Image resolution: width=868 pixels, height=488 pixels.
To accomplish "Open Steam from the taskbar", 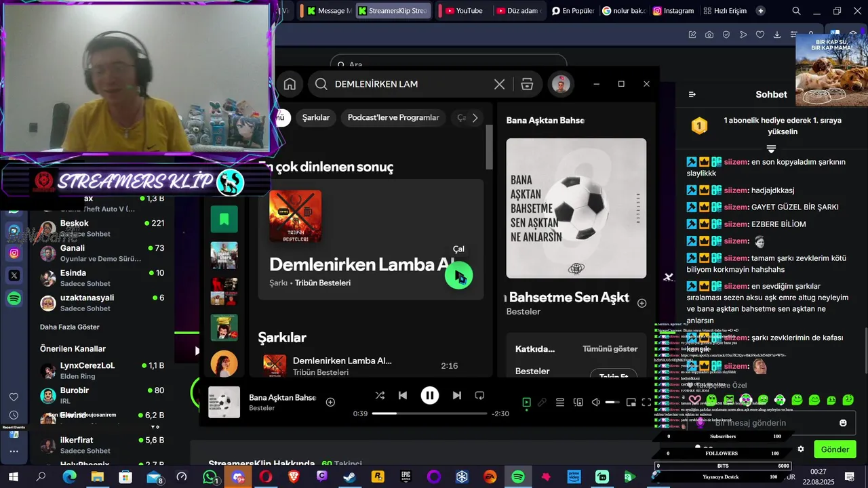I will coord(350,477).
